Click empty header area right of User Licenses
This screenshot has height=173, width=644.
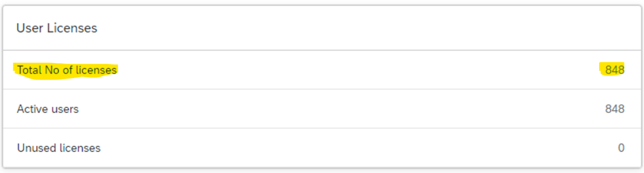click(x=369, y=28)
